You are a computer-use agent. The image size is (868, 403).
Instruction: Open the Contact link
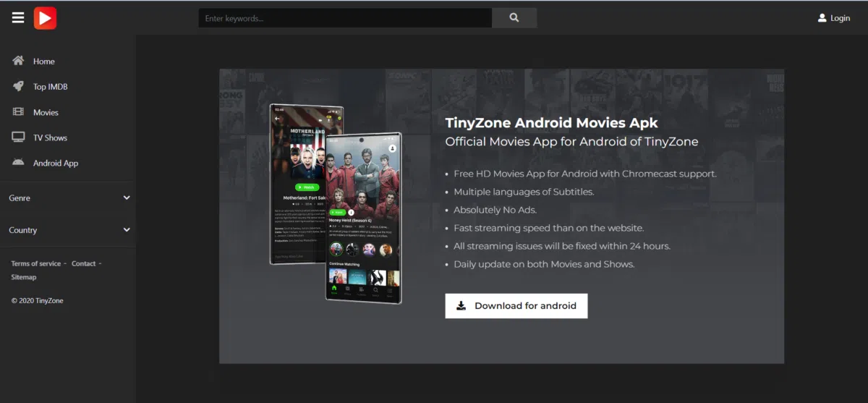pyautogui.click(x=83, y=263)
